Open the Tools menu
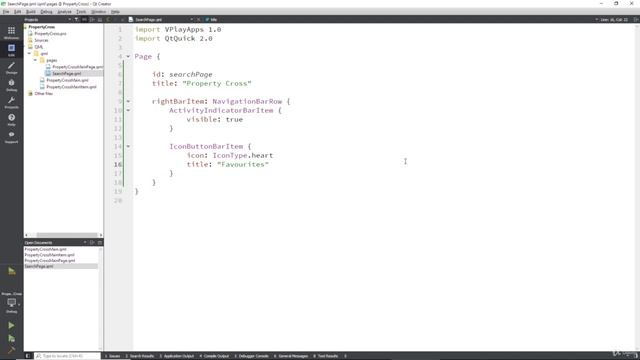Viewport: 640px width, 360px height. (81, 12)
